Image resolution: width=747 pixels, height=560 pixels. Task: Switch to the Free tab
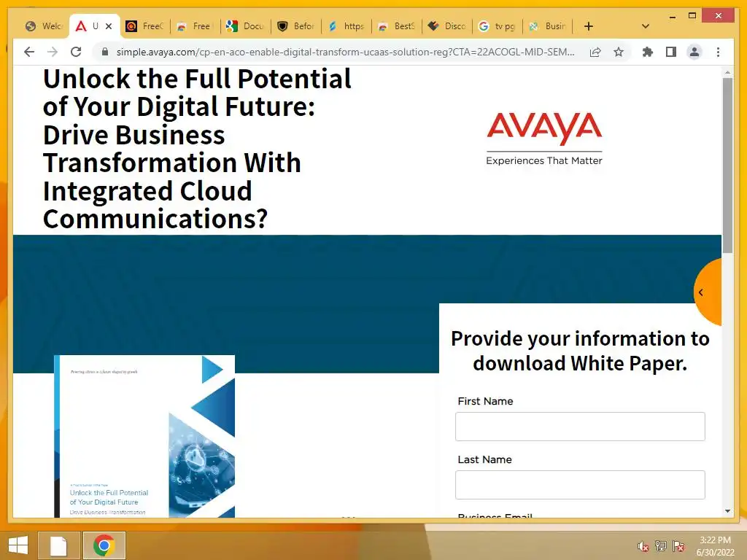click(194, 26)
